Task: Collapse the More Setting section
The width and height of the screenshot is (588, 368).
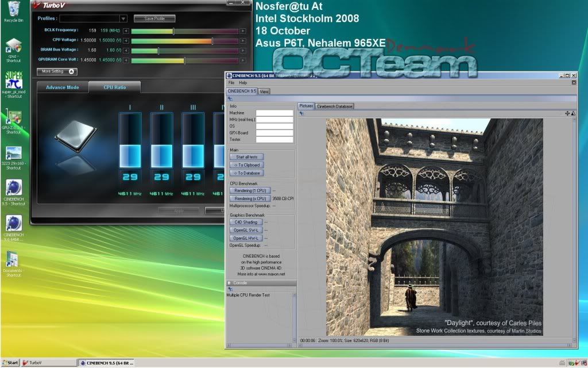Action: pyautogui.click(x=57, y=71)
